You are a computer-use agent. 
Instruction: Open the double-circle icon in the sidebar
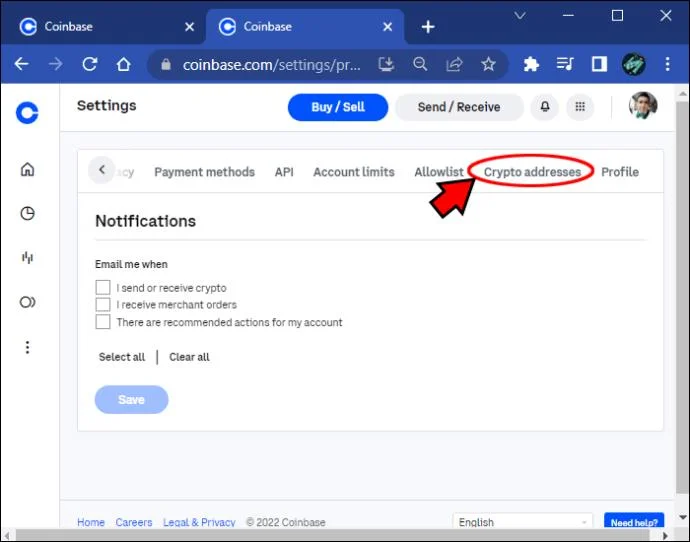[28, 302]
